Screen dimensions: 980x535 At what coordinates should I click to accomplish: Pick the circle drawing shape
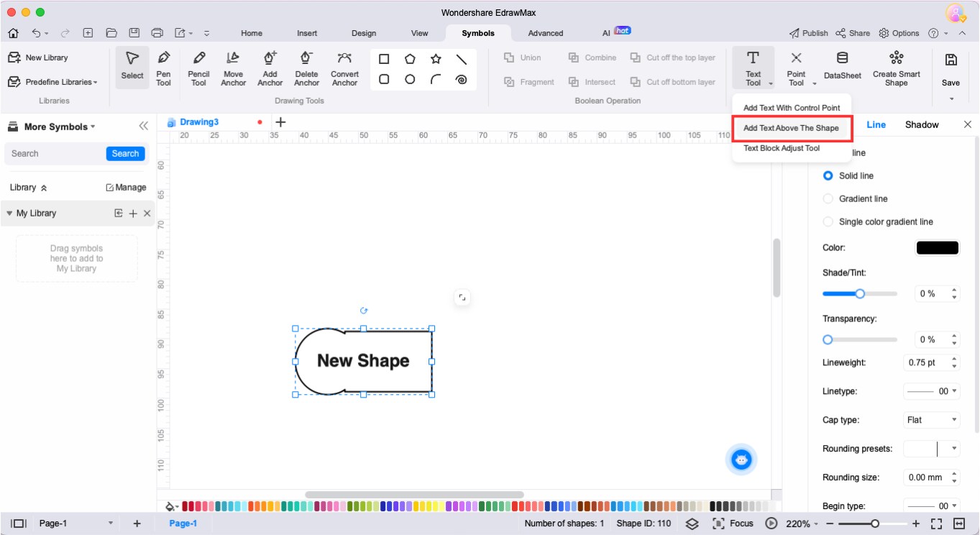pyautogui.click(x=410, y=79)
